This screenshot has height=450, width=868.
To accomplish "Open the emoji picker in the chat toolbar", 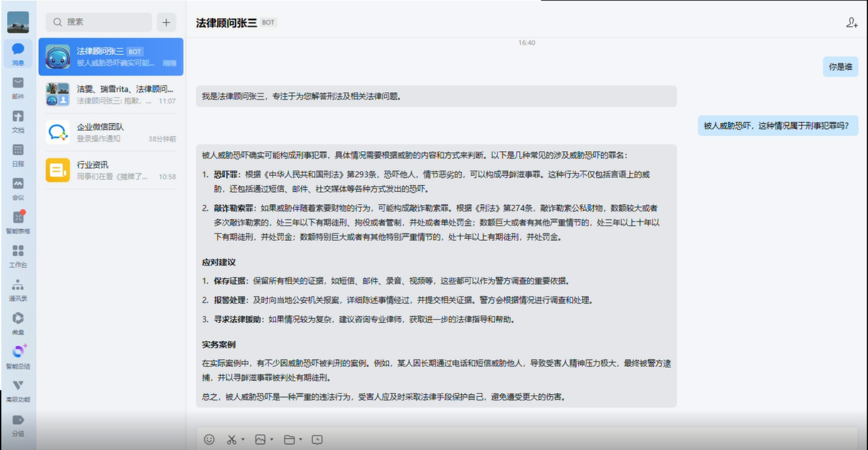I will coord(209,439).
